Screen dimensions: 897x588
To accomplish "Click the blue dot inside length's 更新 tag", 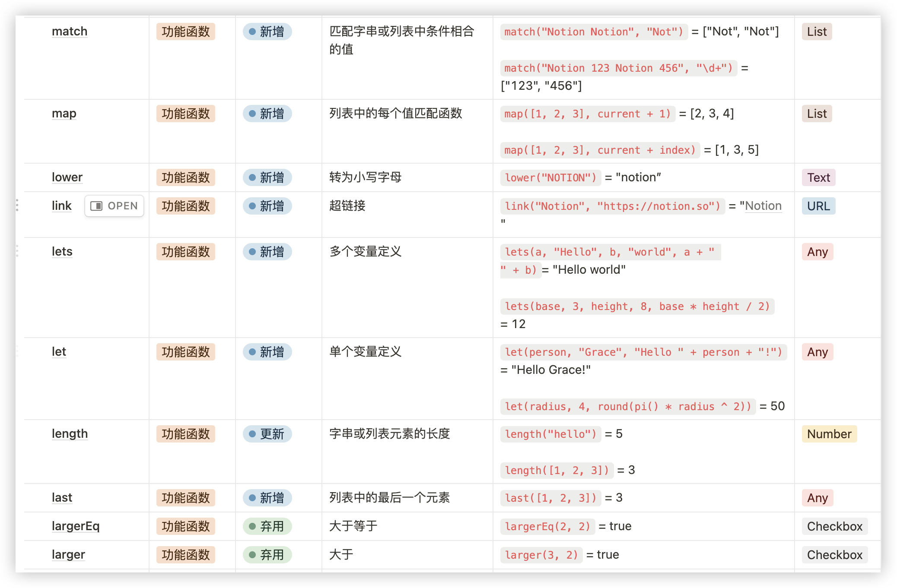I will pyautogui.click(x=253, y=434).
